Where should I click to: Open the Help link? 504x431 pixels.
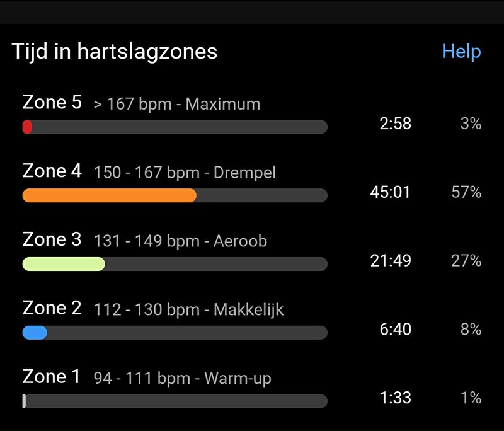point(461,52)
